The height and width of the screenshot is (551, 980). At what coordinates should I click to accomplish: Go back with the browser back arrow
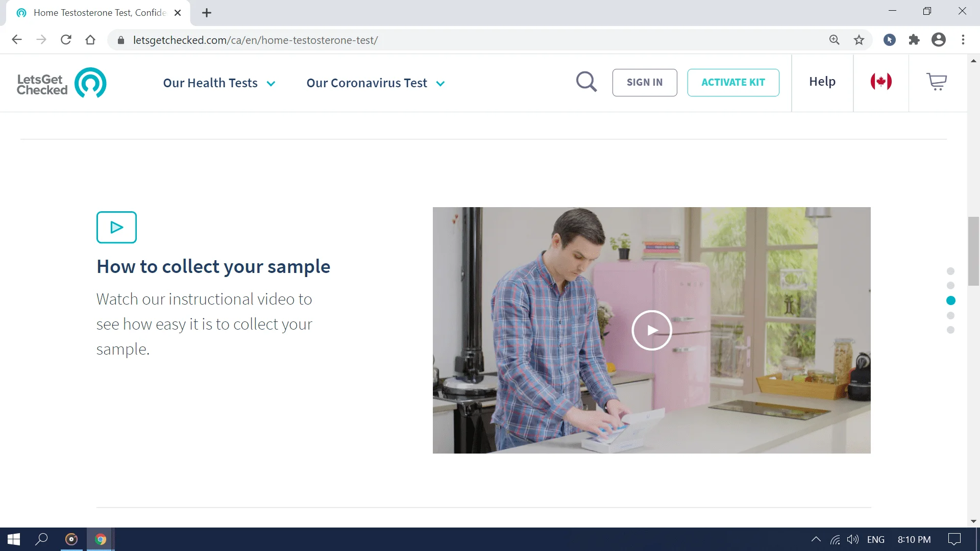click(x=17, y=40)
